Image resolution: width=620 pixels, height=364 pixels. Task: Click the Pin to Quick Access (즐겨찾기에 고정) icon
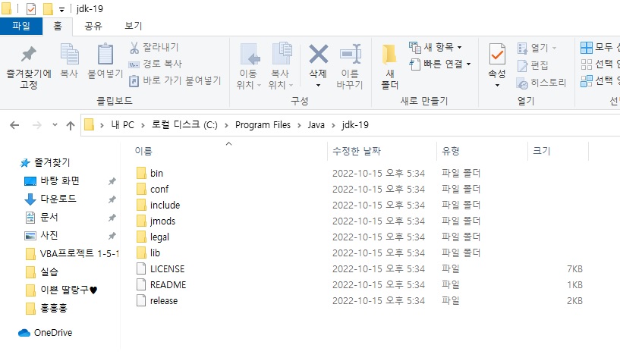tap(29, 54)
